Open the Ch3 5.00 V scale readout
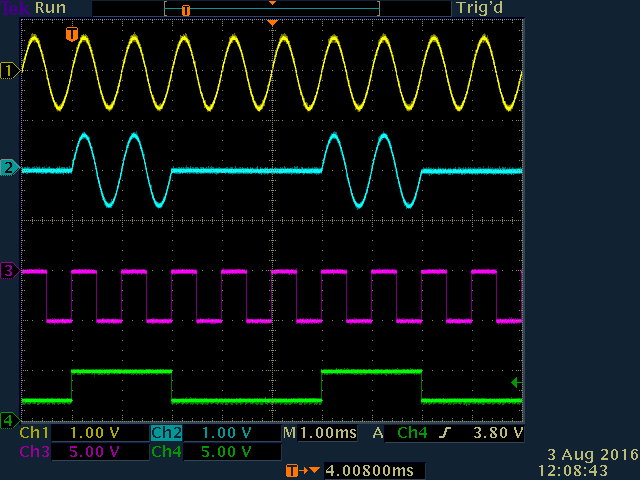Image resolution: width=640 pixels, height=480 pixels. pyautogui.click(x=97, y=451)
